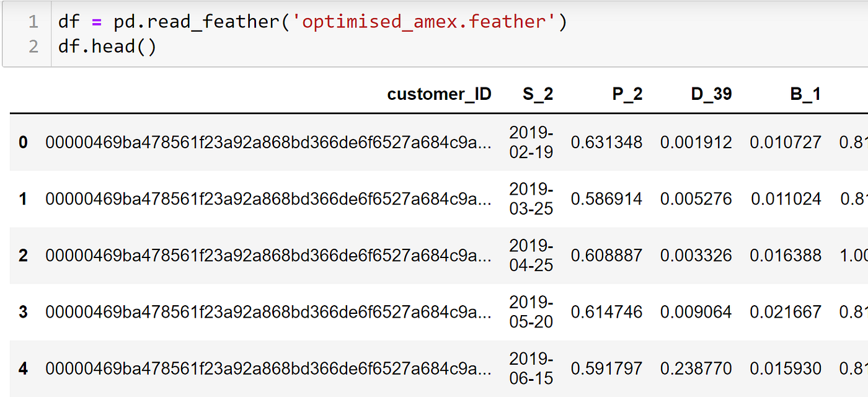Click line number 2 in the cell gutter
Image resolution: width=868 pixels, height=397 pixels.
(33, 47)
